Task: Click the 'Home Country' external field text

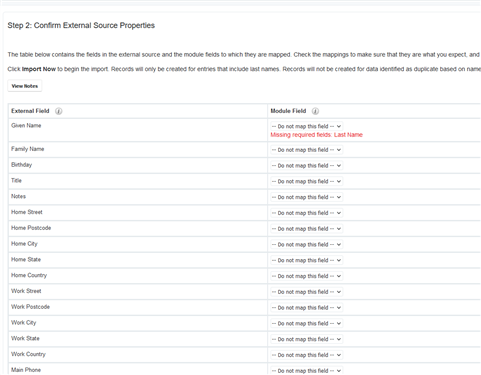Action: pyautogui.click(x=29, y=275)
